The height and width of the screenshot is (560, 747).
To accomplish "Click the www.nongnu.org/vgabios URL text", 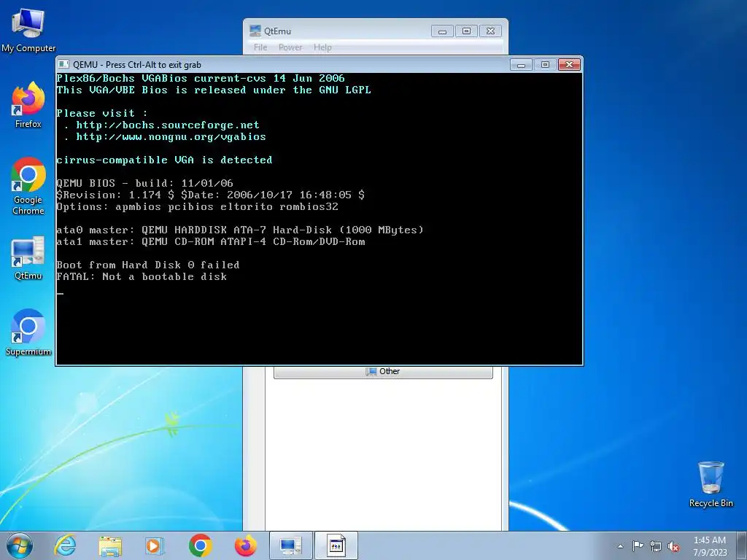I will pyautogui.click(x=171, y=136).
